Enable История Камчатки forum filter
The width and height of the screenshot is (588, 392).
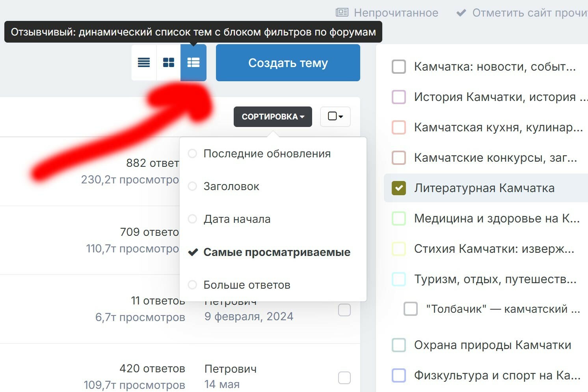point(399,97)
